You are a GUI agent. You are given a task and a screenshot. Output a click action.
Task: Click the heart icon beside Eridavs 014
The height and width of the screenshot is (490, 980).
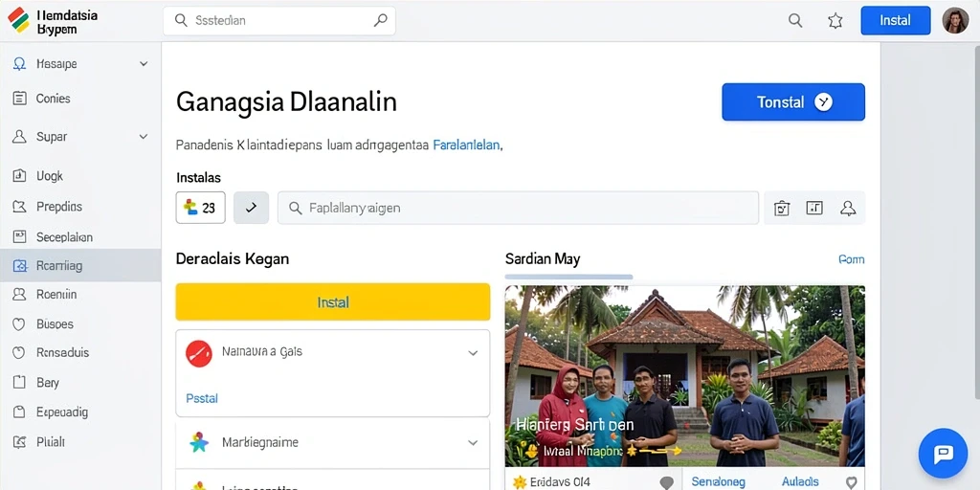(667, 482)
